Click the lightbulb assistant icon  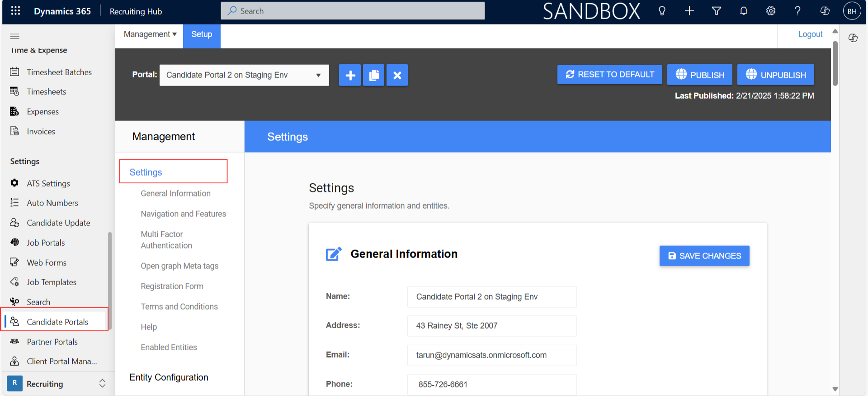[x=662, y=11]
